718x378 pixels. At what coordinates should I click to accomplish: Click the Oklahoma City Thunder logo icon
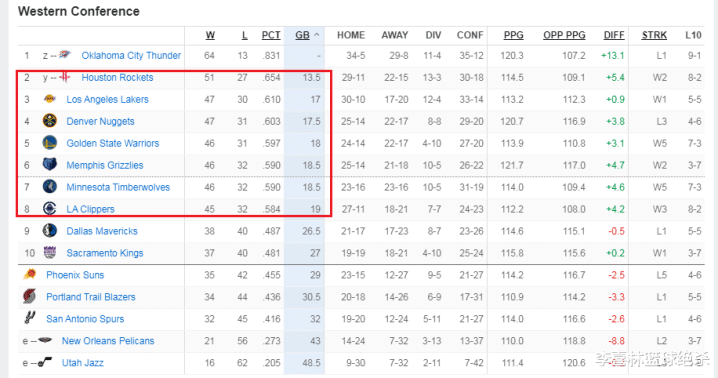[65, 55]
